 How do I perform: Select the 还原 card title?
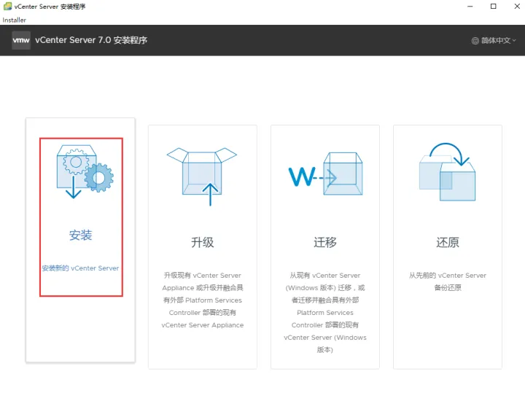click(448, 242)
